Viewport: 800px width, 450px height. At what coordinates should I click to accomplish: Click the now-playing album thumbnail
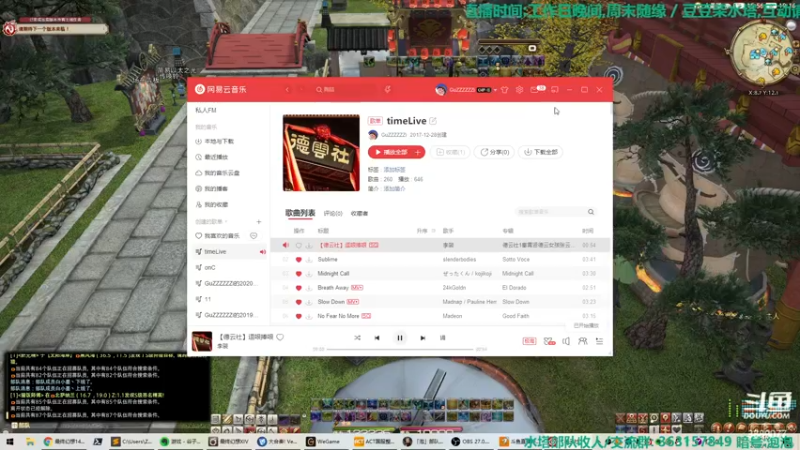(x=202, y=341)
